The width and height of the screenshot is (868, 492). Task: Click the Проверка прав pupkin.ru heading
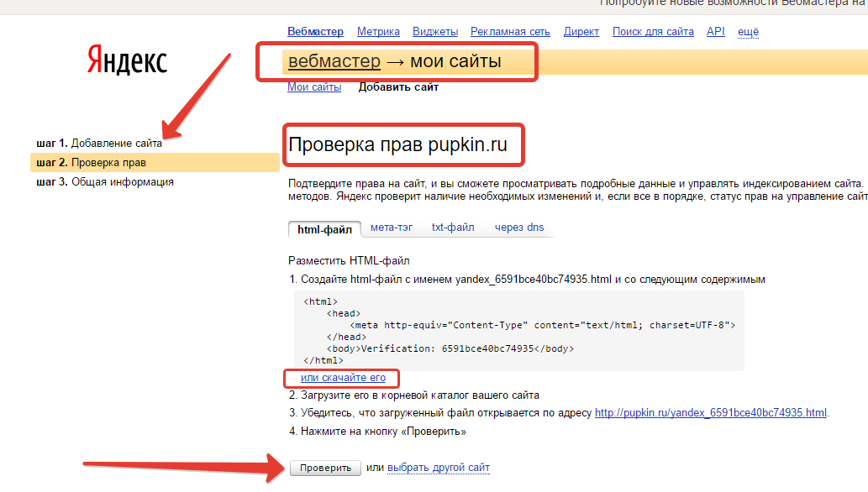(398, 144)
